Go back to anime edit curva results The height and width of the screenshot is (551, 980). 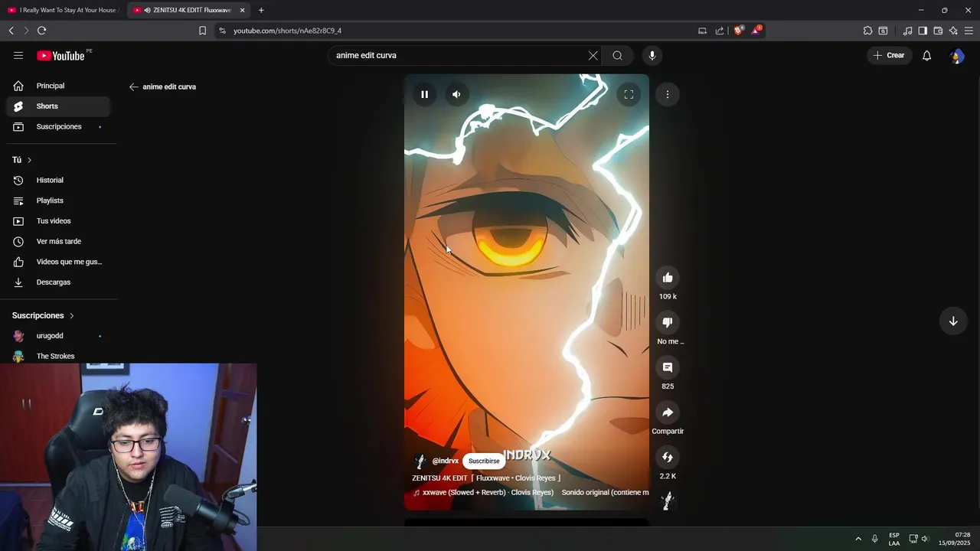[x=133, y=86]
